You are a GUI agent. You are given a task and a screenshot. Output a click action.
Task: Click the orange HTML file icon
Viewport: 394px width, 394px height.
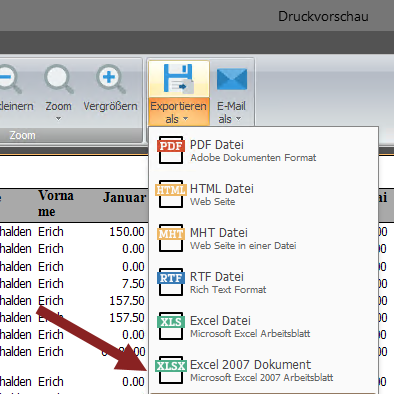(171, 194)
